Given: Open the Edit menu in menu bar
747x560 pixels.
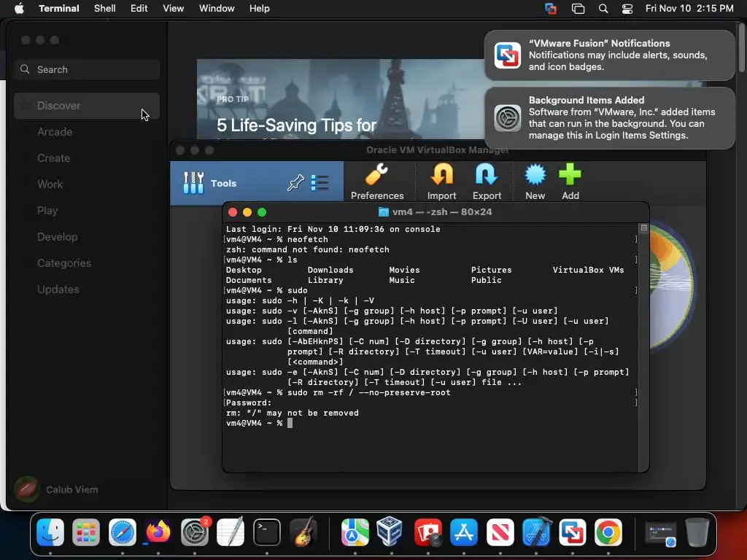Looking at the screenshot, I should (139, 8).
